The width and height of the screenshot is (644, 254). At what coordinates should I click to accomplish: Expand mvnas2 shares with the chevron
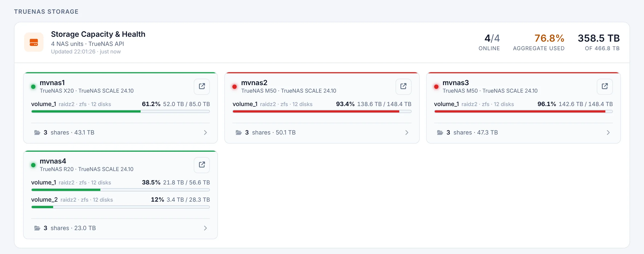(407, 132)
